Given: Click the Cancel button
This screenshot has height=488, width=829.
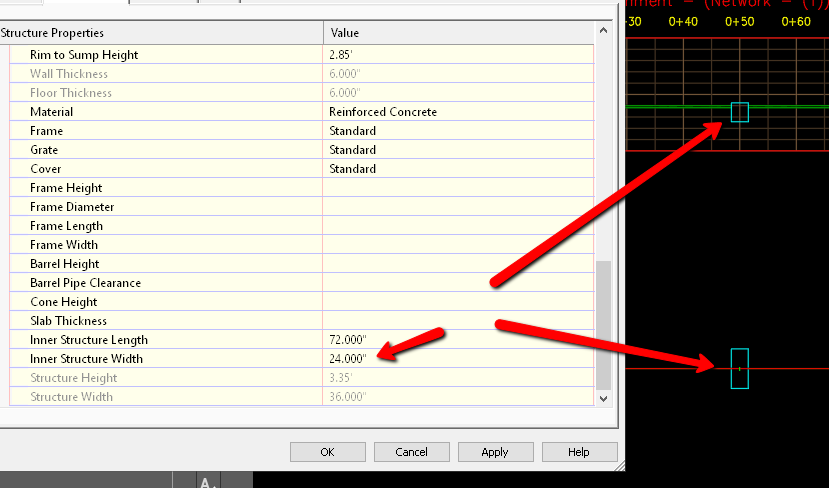Looking at the screenshot, I should pyautogui.click(x=411, y=452).
